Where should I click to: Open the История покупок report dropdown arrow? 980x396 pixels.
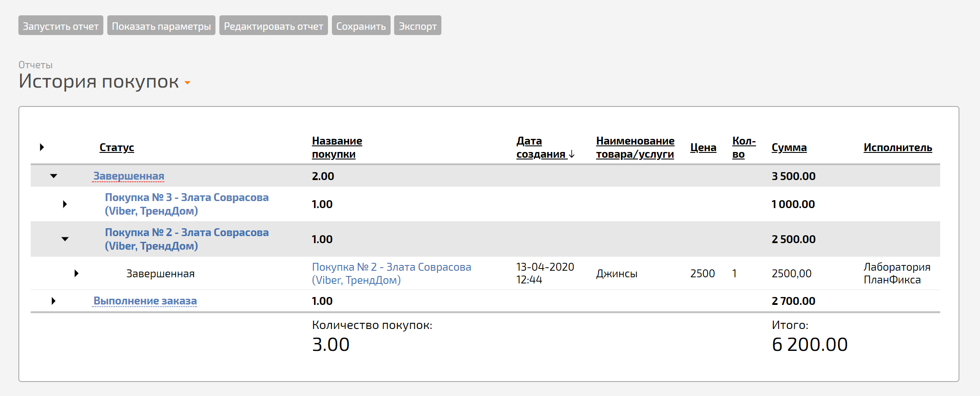(x=187, y=82)
